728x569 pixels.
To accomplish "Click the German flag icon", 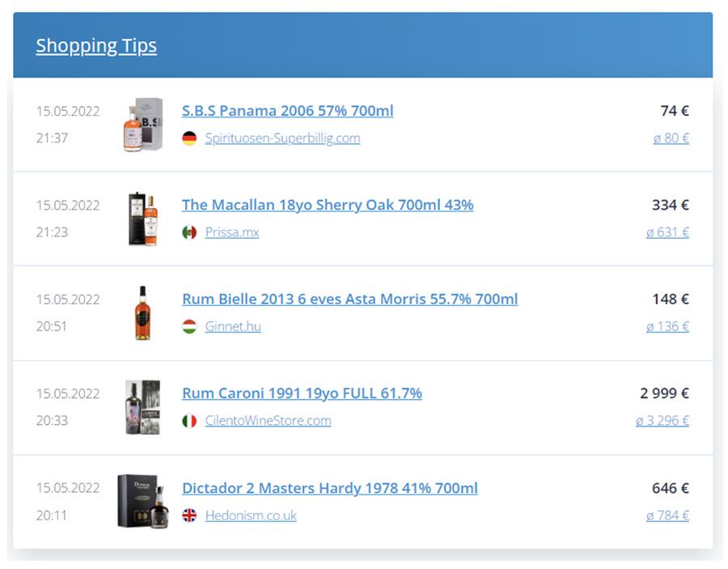I will [189, 138].
